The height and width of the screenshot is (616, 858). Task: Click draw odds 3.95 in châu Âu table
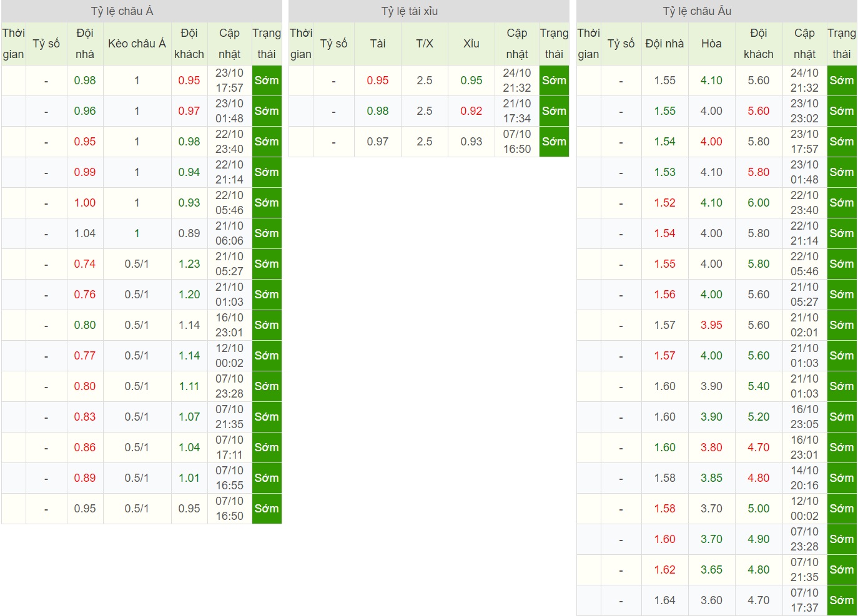[x=711, y=325]
